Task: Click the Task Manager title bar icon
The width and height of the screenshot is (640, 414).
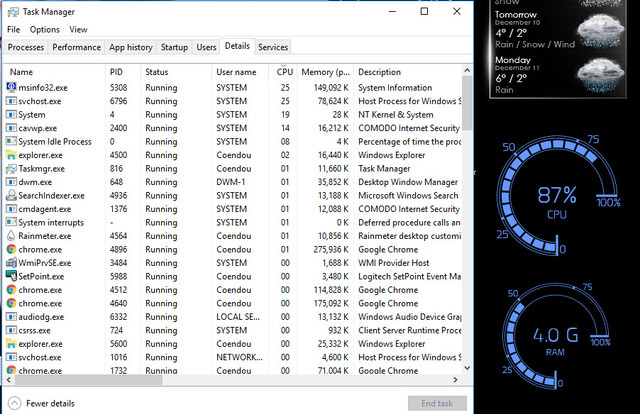Action: point(13,12)
